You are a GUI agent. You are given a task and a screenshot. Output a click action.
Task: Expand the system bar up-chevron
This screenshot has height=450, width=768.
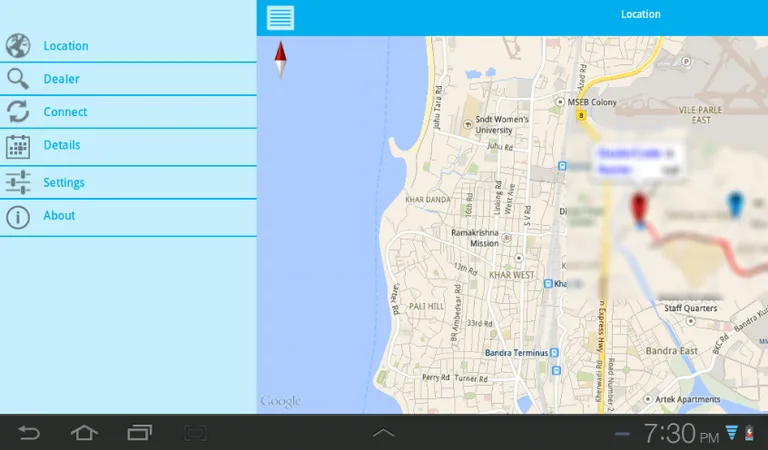click(384, 432)
